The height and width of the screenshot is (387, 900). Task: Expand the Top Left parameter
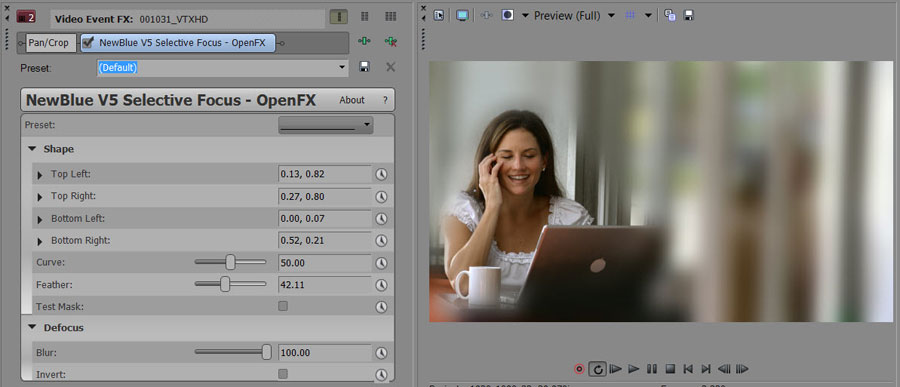(40, 175)
